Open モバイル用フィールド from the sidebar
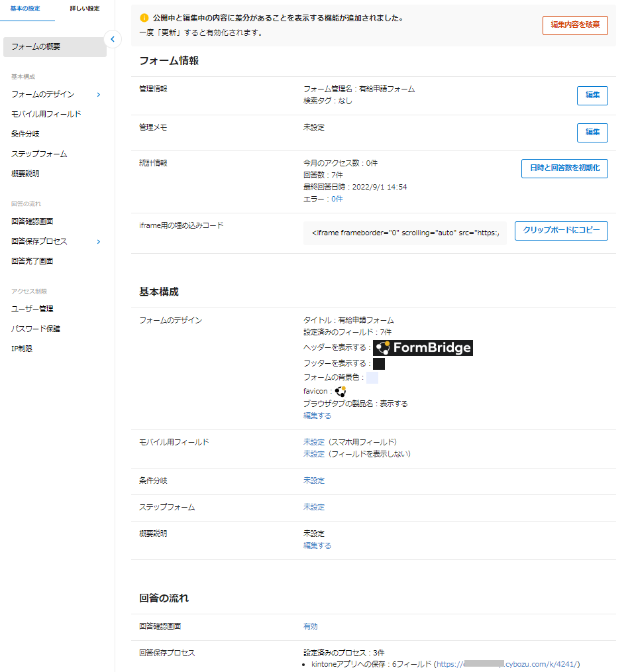Screen dimensions: 632x672 (45, 114)
